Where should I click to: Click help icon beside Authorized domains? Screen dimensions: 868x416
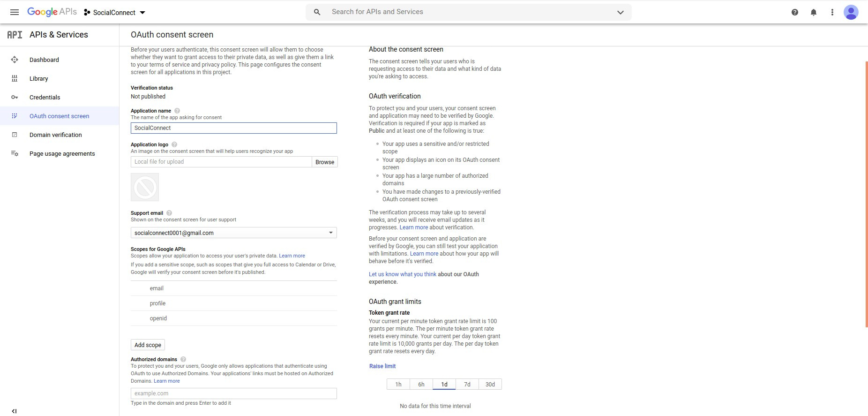[183, 359]
